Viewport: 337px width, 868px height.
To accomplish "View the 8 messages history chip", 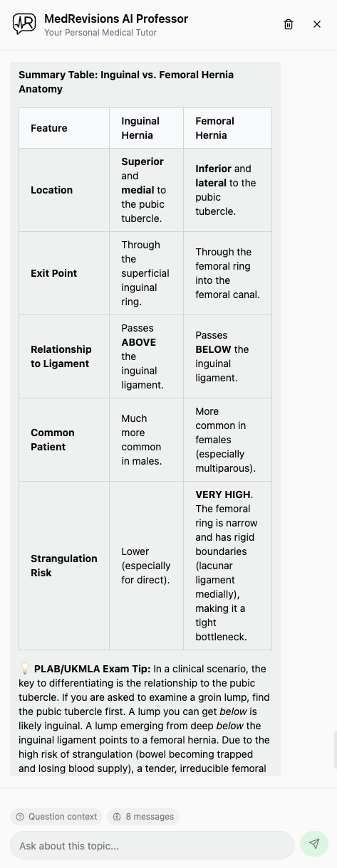I will pos(143,817).
